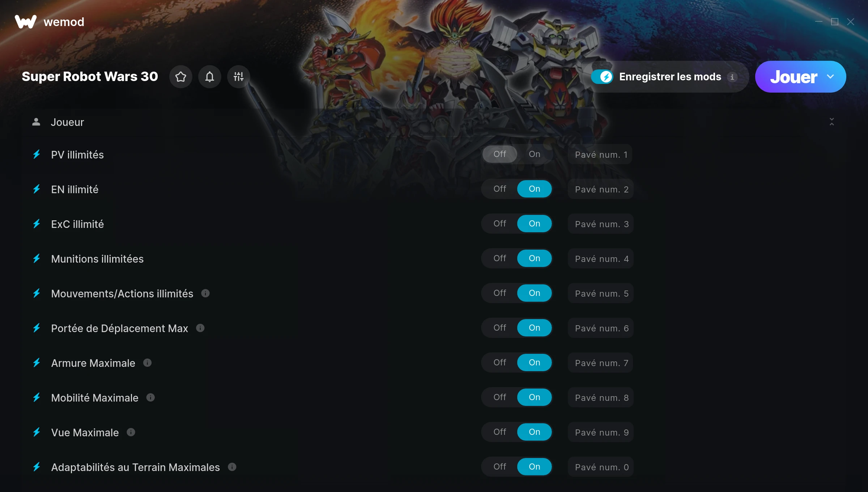
Task: Click the WeMod logo icon
Action: 26,22
